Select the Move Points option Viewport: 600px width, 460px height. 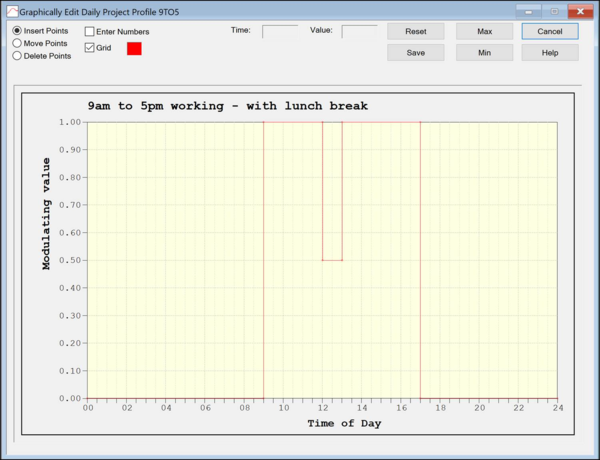17,43
